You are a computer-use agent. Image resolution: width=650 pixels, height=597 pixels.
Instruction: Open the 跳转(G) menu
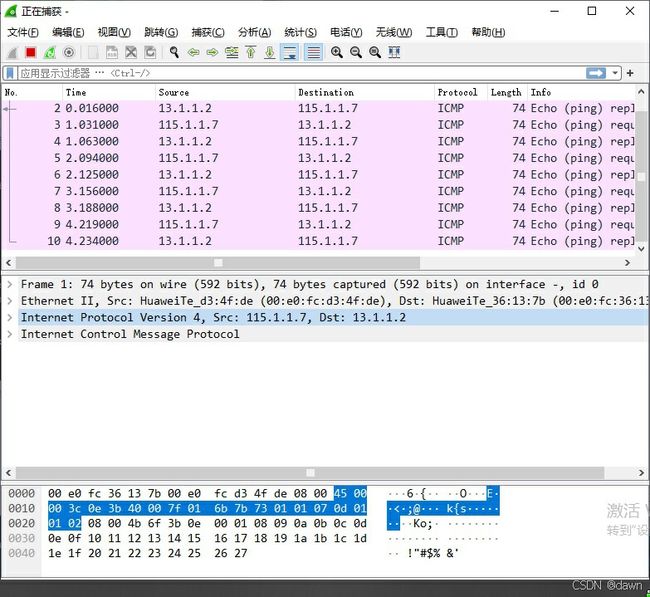tap(161, 32)
